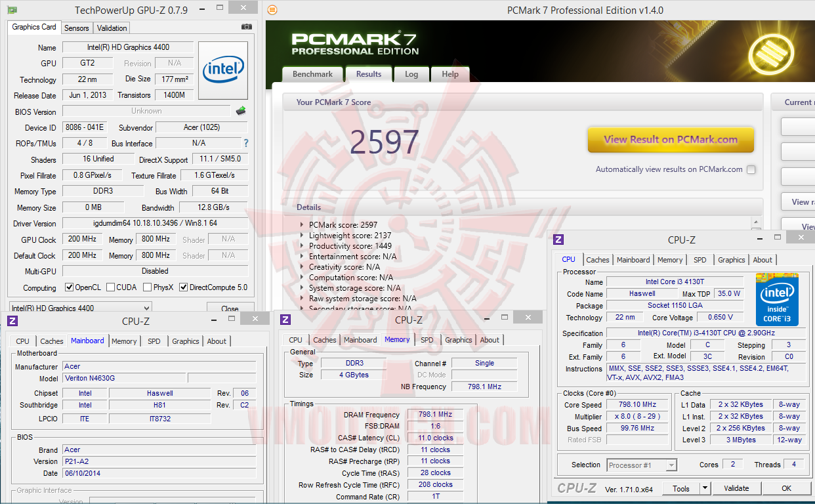
Task: Open the GPU selection dropdown in GPU-Z
Action: point(80,308)
